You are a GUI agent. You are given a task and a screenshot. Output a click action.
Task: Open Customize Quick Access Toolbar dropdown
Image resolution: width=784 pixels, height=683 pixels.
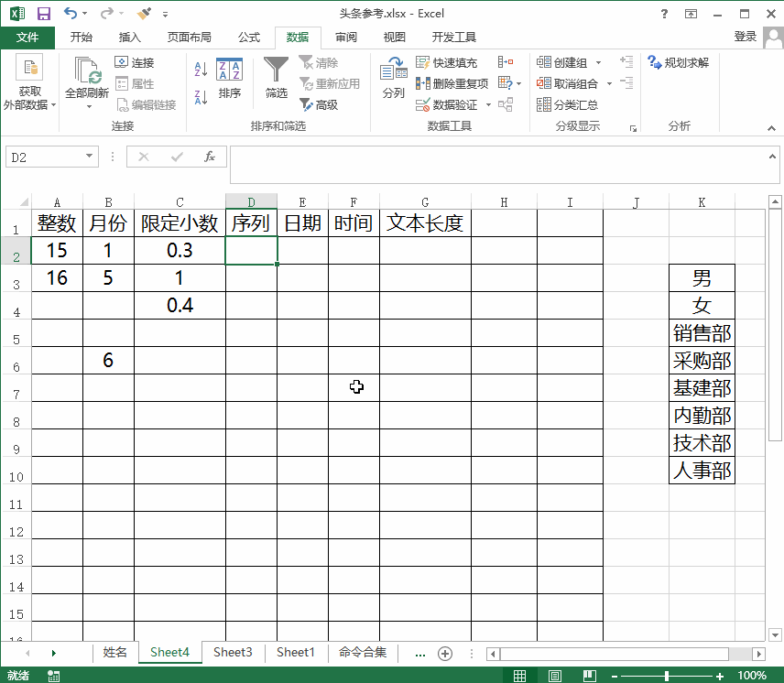pos(166,14)
